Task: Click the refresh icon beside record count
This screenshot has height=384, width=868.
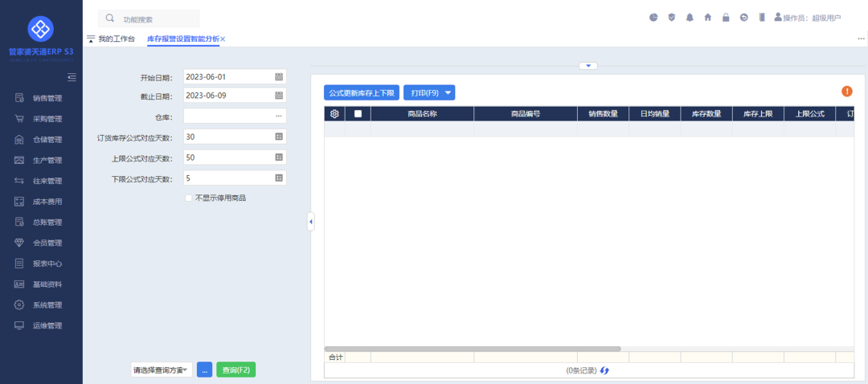Action: click(604, 370)
